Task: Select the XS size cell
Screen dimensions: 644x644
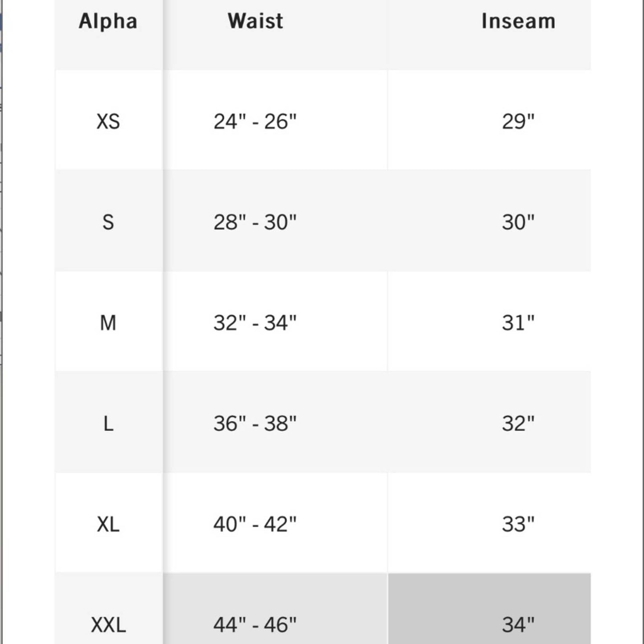Action: pyautogui.click(x=108, y=121)
